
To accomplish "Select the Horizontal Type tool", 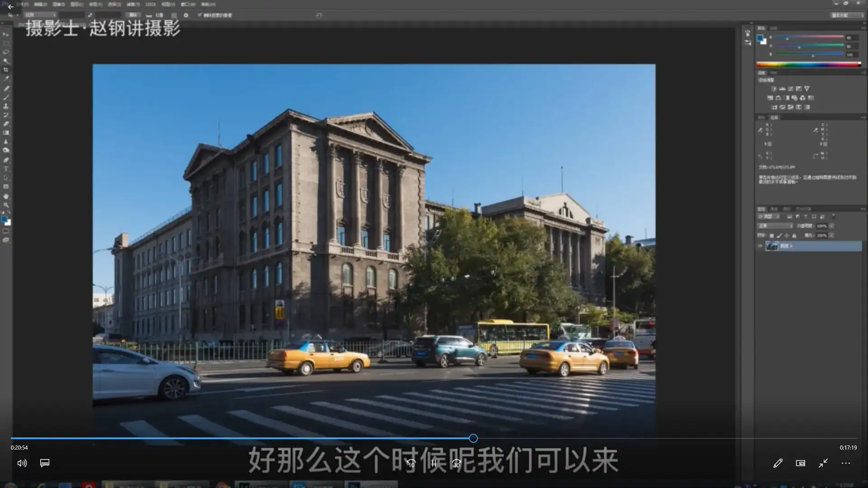I will [x=6, y=169].
